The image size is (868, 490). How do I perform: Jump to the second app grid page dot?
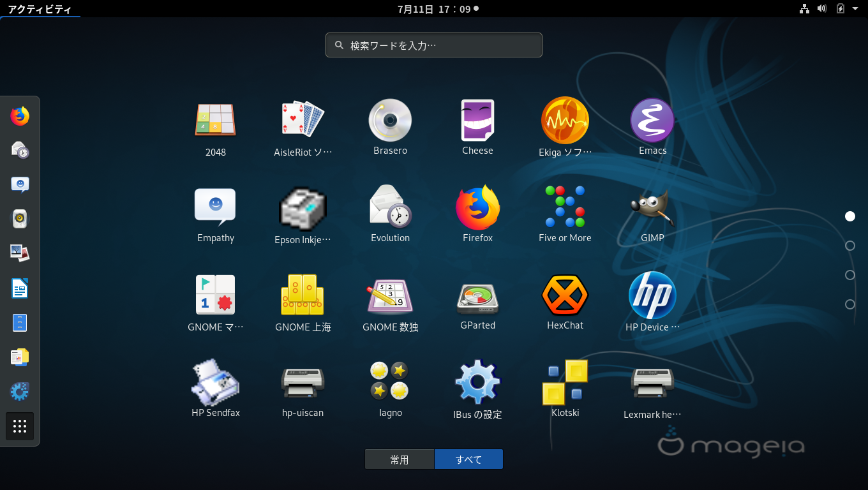[x=850, y=246]
